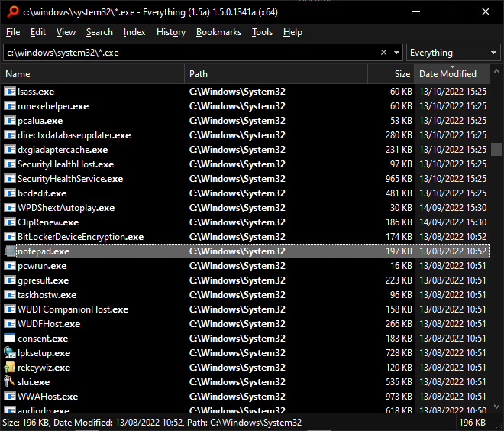504x431 pixels.
Task: Click the WUDFHost.exe file icon
Action: [x=10, y=323]
